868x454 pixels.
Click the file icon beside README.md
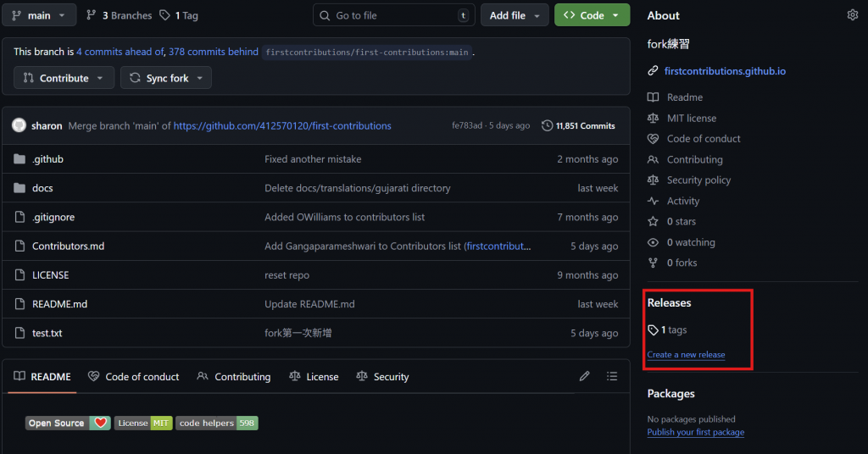[x=19, y=304]
